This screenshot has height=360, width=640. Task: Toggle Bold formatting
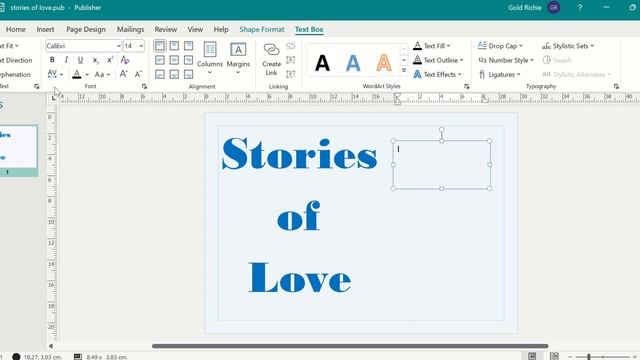pyautogui.click(x=52, y=60)
